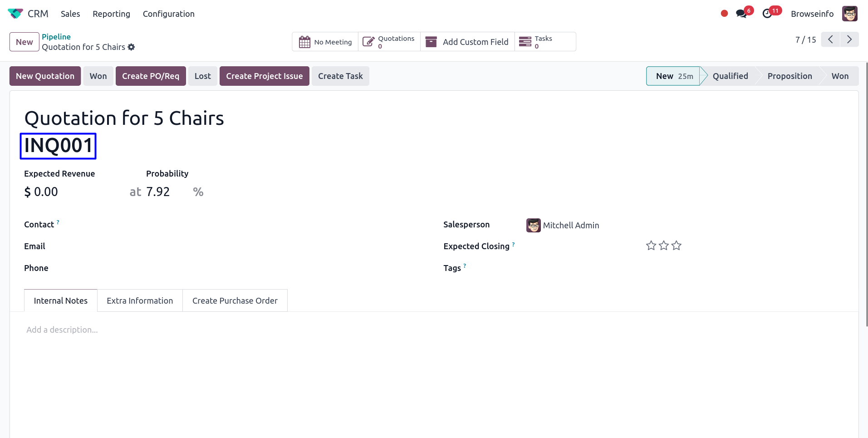Click the New Quotation button
This screenshot has width=868, height=438.
[45, 76]
